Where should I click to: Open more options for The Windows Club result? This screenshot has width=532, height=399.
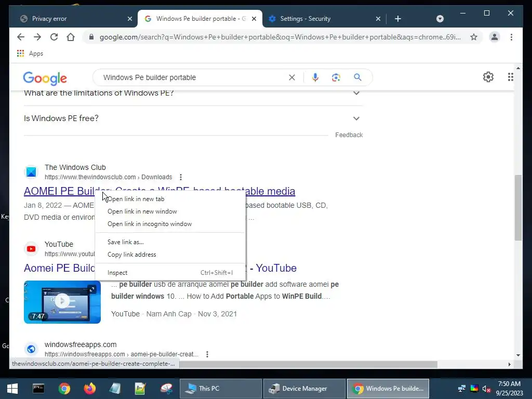click(181, 177)
